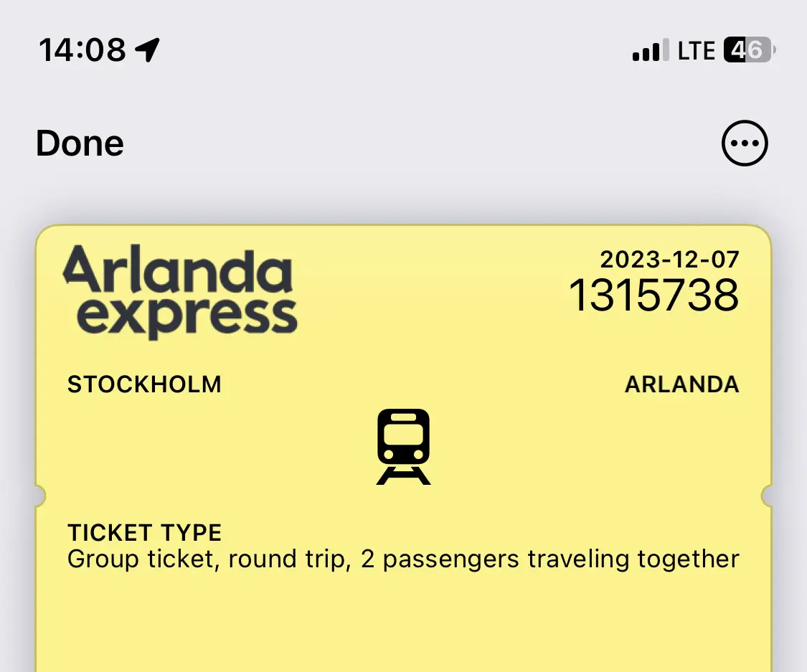Screen dimensions: 807x672
Task: Tap the group ticket round trip description
Action: (x=403, y=559)
